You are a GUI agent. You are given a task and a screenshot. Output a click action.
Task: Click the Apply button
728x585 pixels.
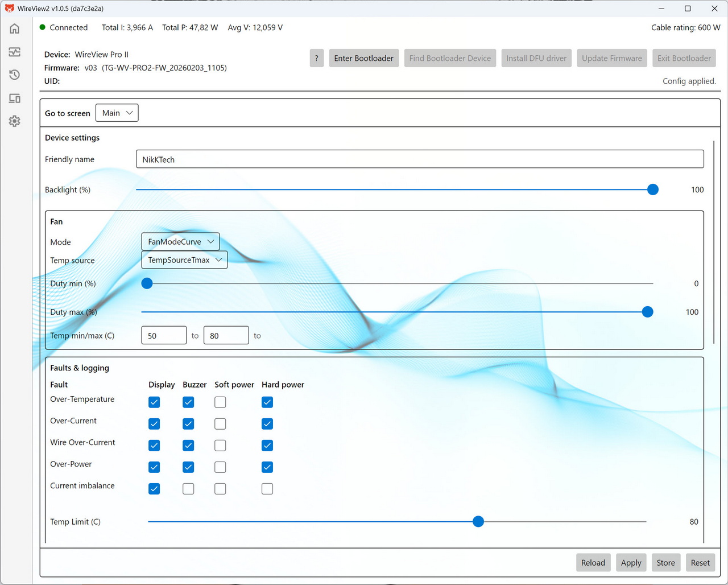click(x=631, y=563)
